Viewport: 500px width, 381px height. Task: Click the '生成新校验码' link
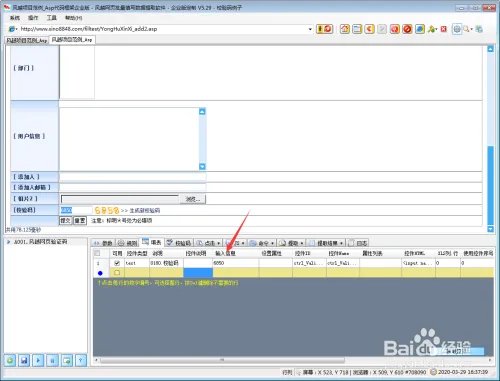(x=144, y=210)
